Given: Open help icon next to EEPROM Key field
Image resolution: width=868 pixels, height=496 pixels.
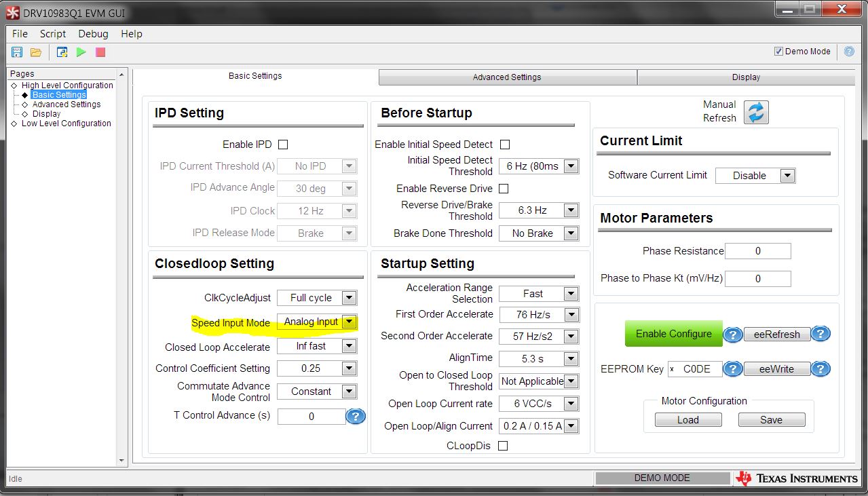Looking at the screenshot, I should point(733,369).
